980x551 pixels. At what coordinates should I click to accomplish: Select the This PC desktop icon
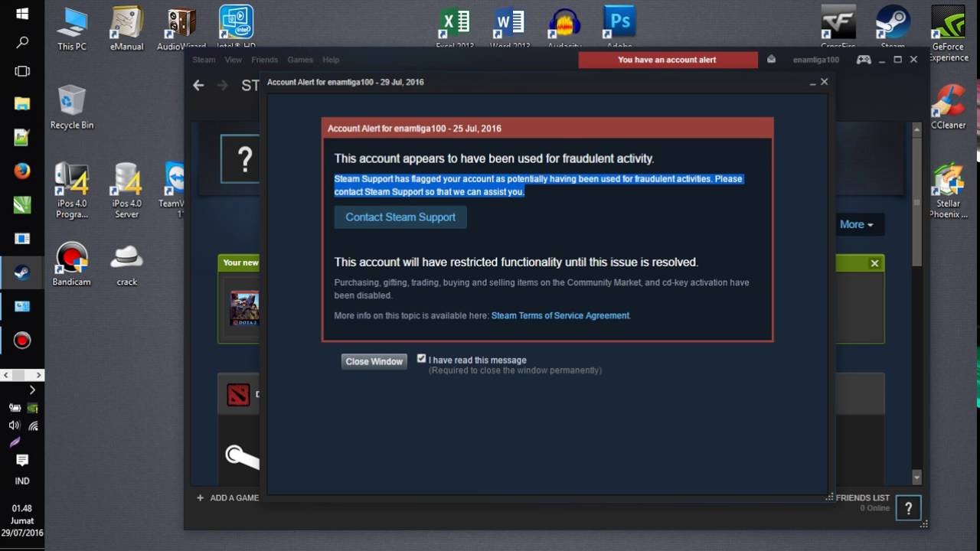coord(71,28)
